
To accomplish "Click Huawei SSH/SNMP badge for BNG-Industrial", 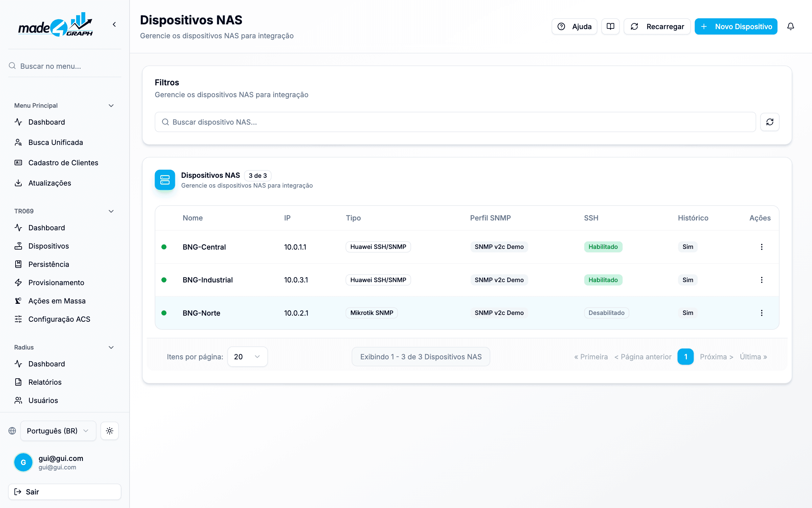I will click(378, 280).
